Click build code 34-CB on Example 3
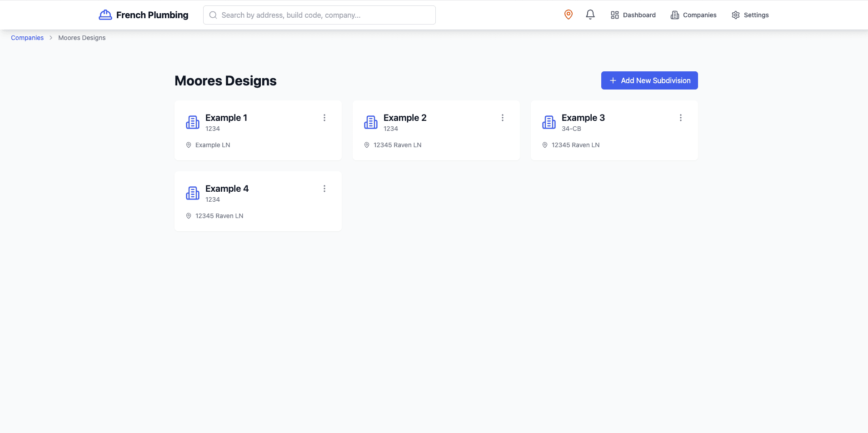This screenshot has height=433, width=868. click(571, 129)
